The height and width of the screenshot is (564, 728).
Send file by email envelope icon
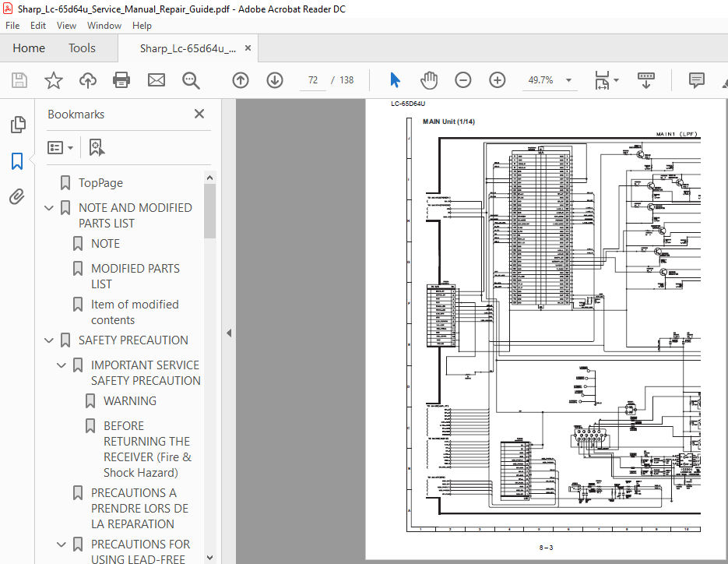157,80
